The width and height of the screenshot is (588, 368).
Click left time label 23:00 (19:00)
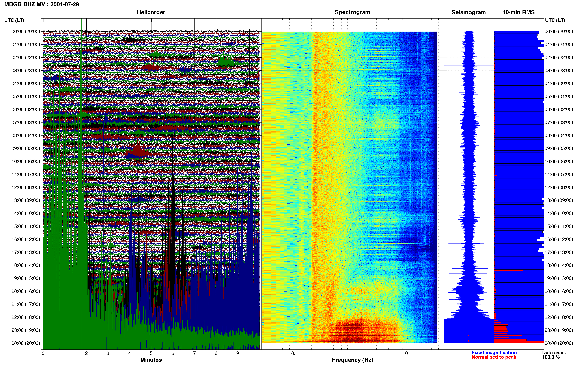point(26,330)
